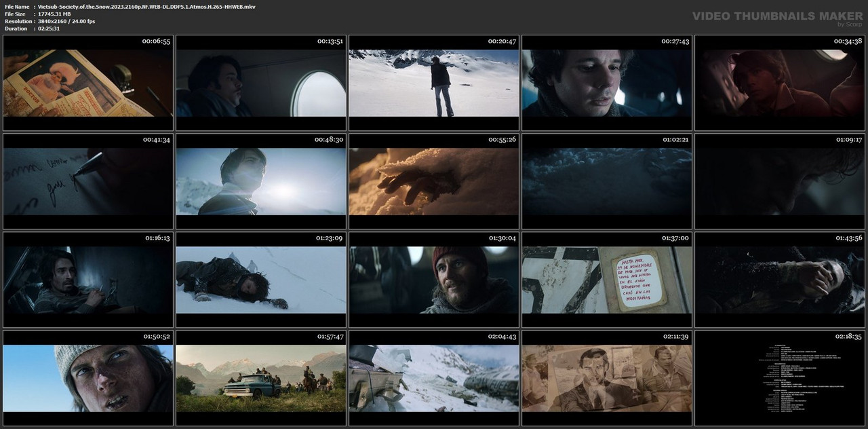Image resolution: width=868 pixels, height=429 pixels.
Task: Select the hand in snow frame 00:55:26
Action: [434, 181]
